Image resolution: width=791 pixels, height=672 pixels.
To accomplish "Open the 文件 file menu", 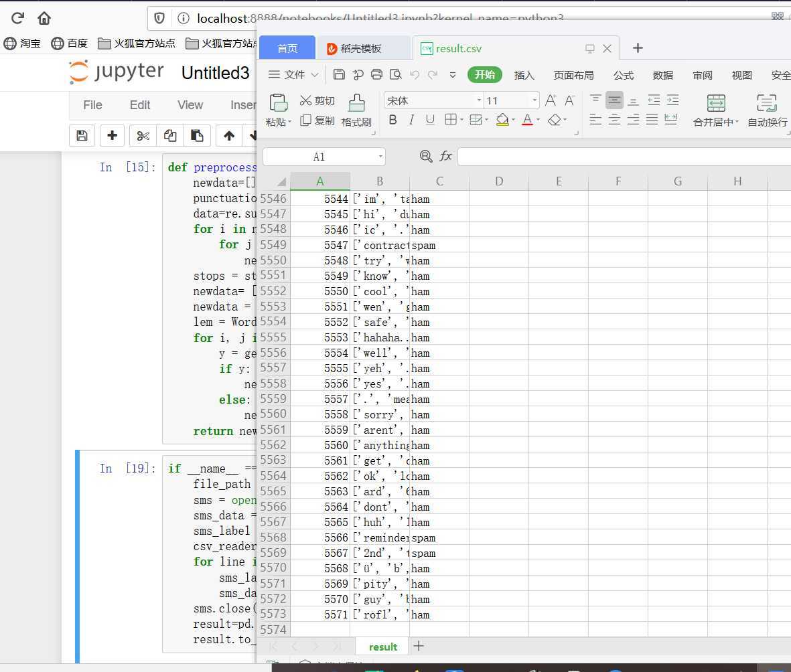I will (x=293, y=74).
